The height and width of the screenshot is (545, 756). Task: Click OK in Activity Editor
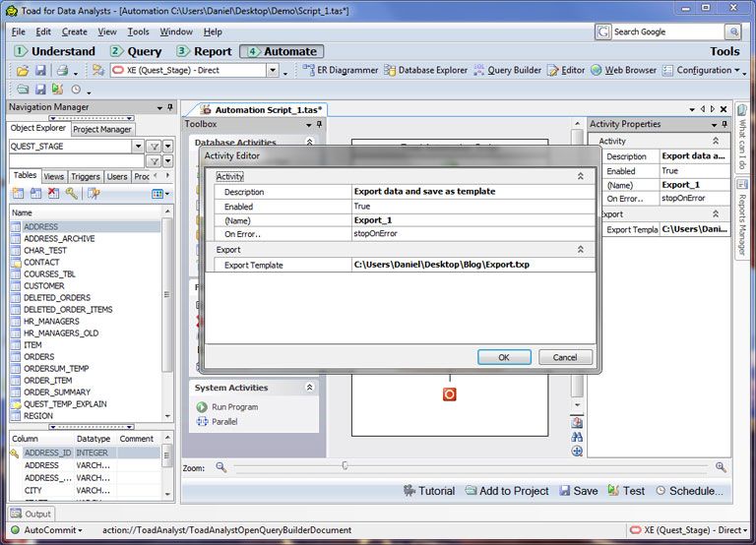[x=504, y=357]
